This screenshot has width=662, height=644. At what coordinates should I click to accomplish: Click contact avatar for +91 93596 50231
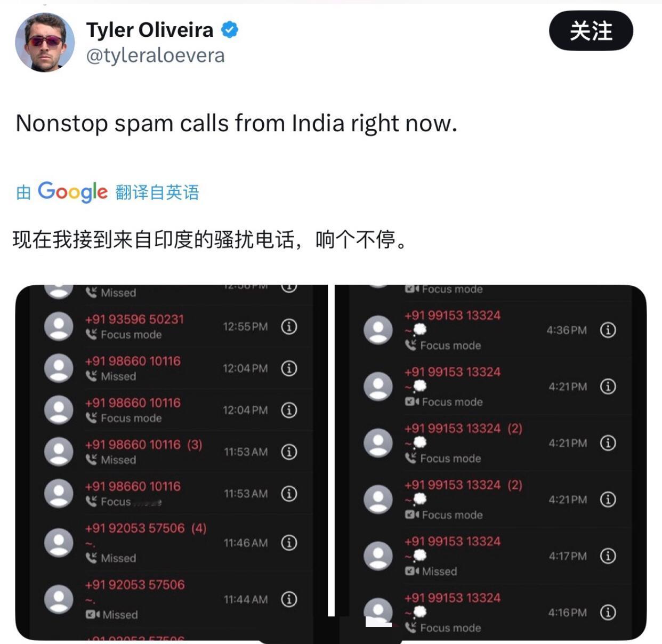pyautogui.click(x=59, y=326)
